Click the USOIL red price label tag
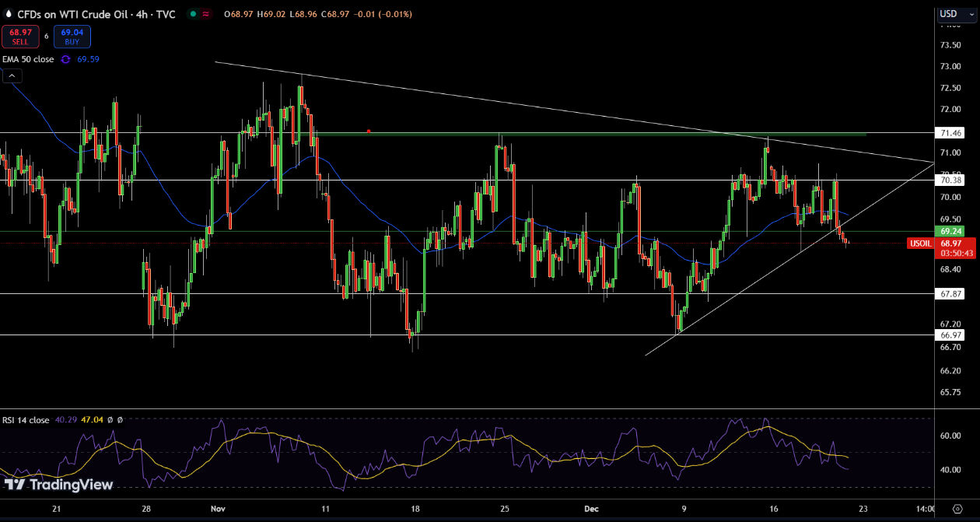The width and height of the screenshot is (980, 522). pyautogui.click(x=920, y=243)
